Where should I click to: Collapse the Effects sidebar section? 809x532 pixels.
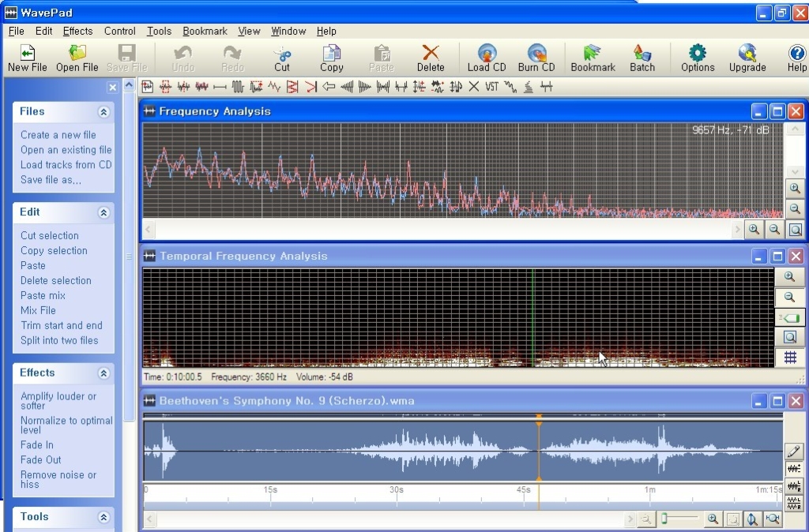pos(103,373)
